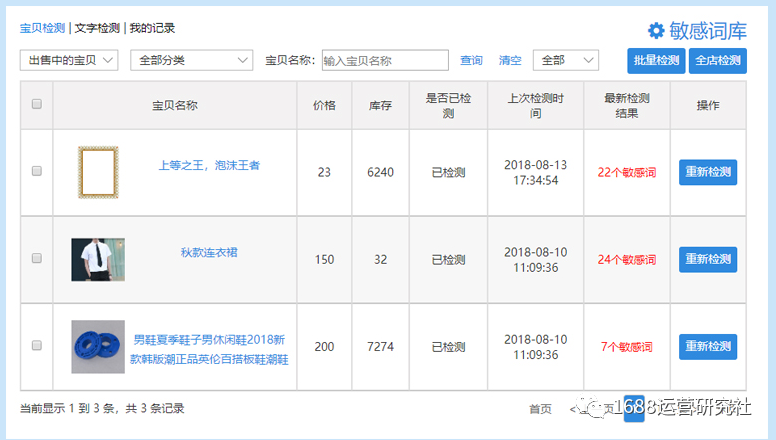Click the 24个敏感词 result text

point(627,259)
